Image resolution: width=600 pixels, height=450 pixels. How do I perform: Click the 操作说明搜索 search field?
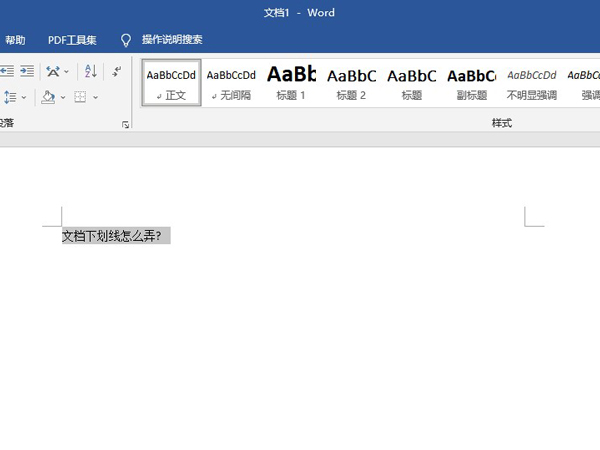(x=172, y=40)
